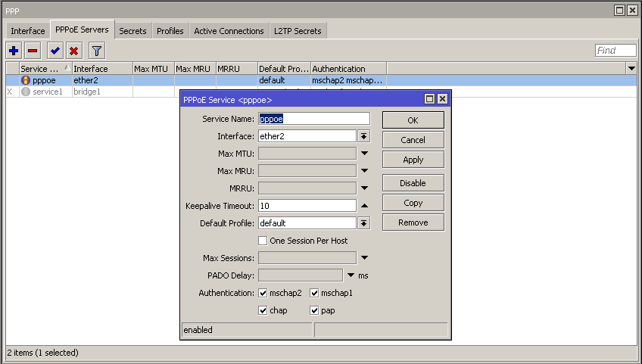Close the PPPoE Service dialog
The image size is (642, 364).
tap(442, 99)
